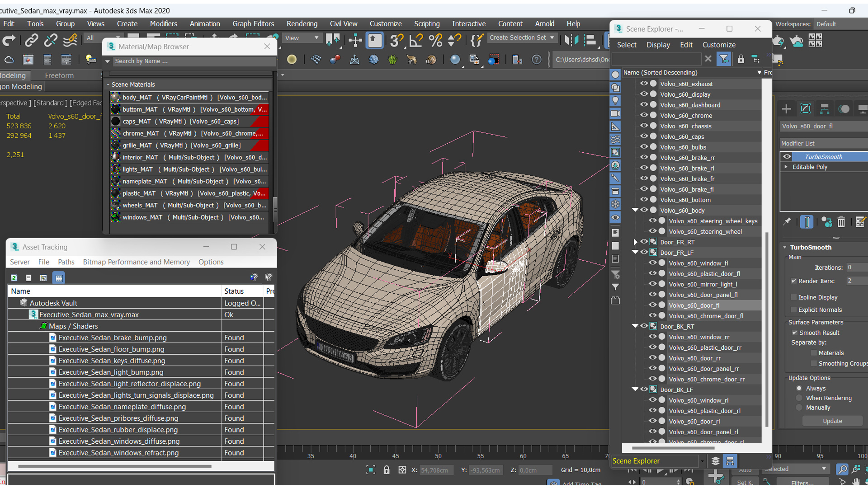Switch to Freeform ribbon tab
868x488 pixels.
click(59, 75)
